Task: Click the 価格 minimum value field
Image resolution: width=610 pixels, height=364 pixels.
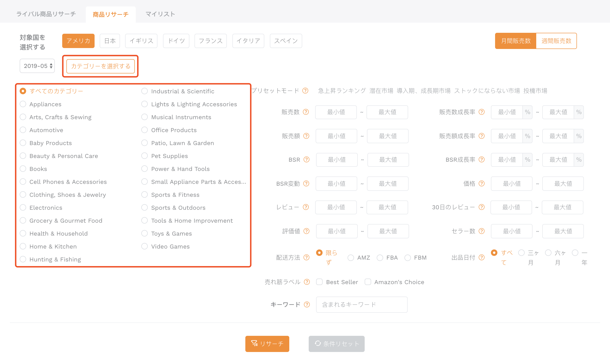Action: tap(511, 183)
